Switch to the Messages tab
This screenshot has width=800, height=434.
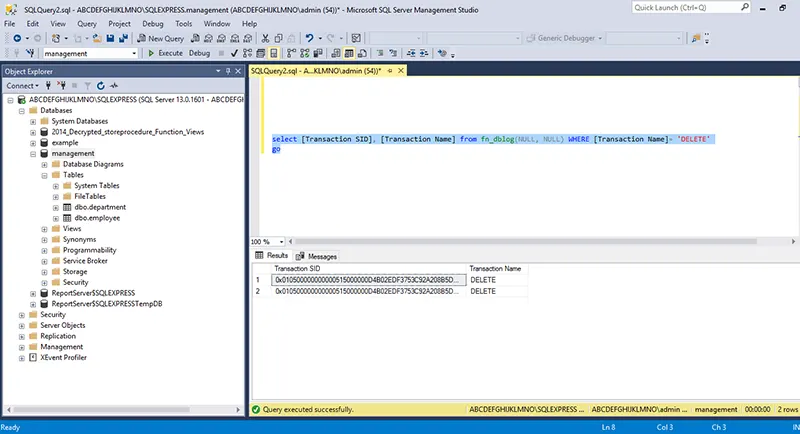316,256
